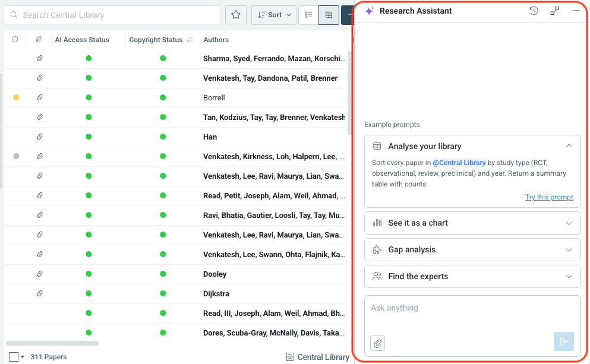Open the Sort dropdown
The image size is (590, 364).
pos(274,15)
